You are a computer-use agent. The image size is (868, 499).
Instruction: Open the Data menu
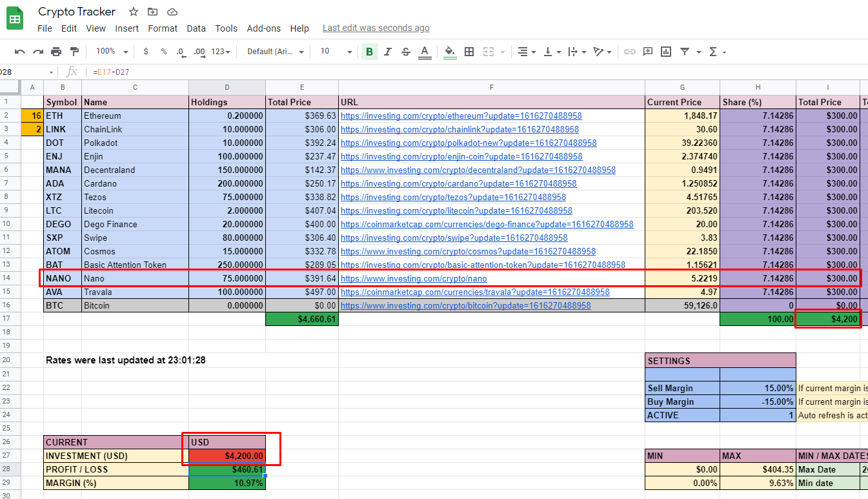coord(196,28)
